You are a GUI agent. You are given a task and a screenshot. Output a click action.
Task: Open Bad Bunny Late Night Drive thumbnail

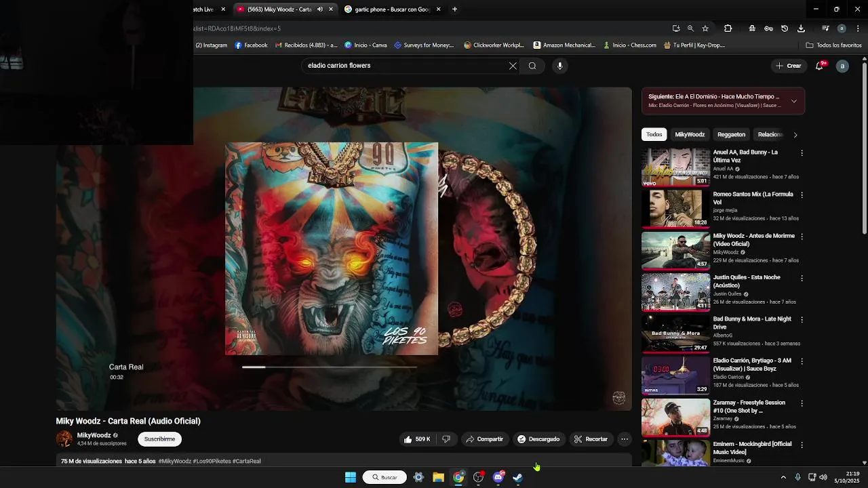coord(675,333)
